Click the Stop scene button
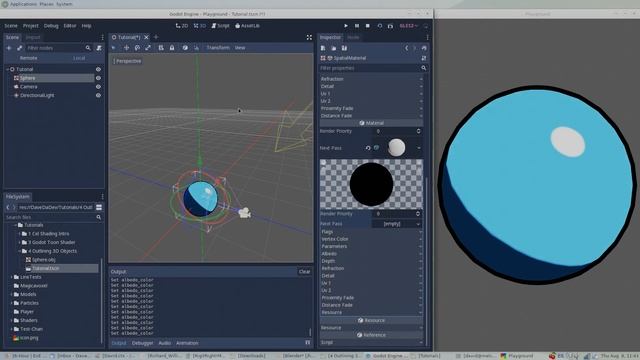The image size is (640, 360). pos(367,26)
